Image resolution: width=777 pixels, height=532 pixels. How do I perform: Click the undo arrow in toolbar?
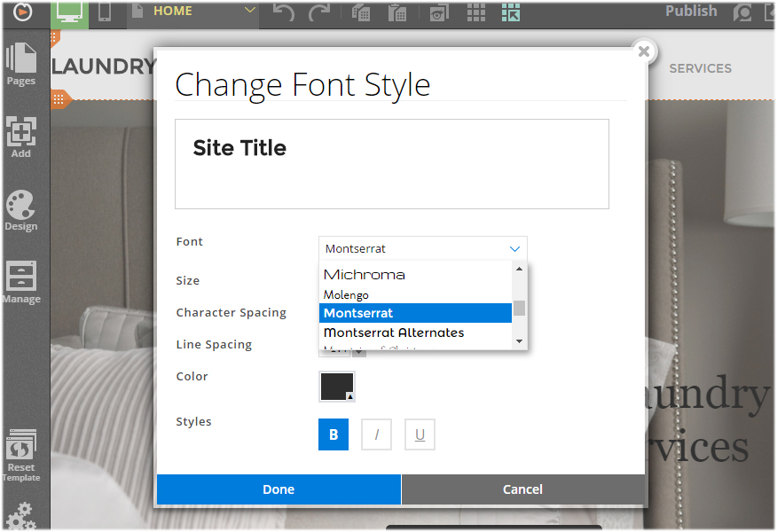pos(283,12)
